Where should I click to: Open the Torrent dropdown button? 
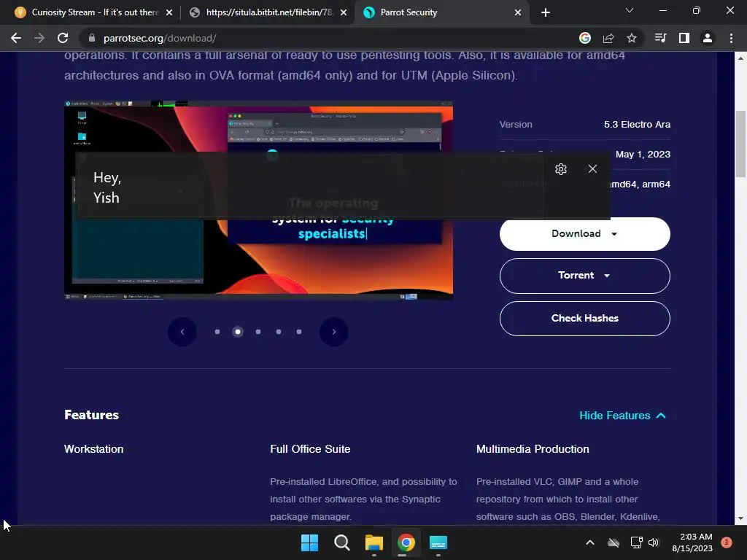[x=584, y=276]
